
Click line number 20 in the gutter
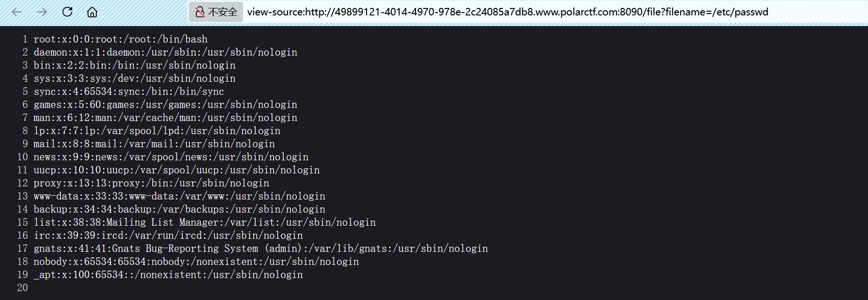point(22,288)
